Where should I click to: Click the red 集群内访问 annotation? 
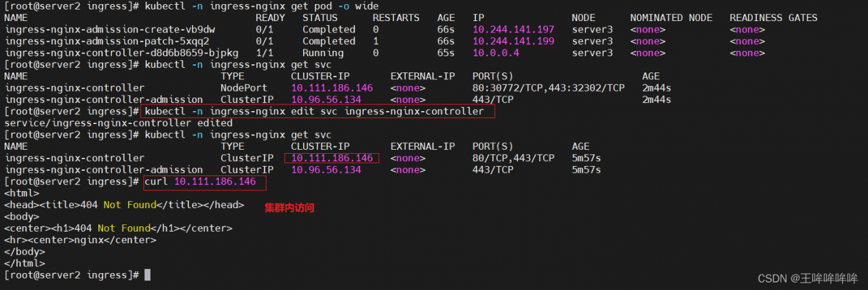coord(290,208)
